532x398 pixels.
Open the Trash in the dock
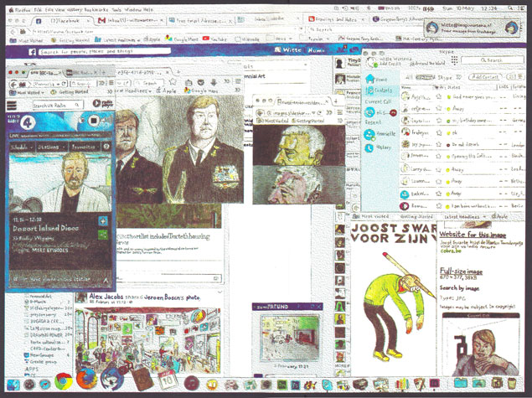pos(513,384)
